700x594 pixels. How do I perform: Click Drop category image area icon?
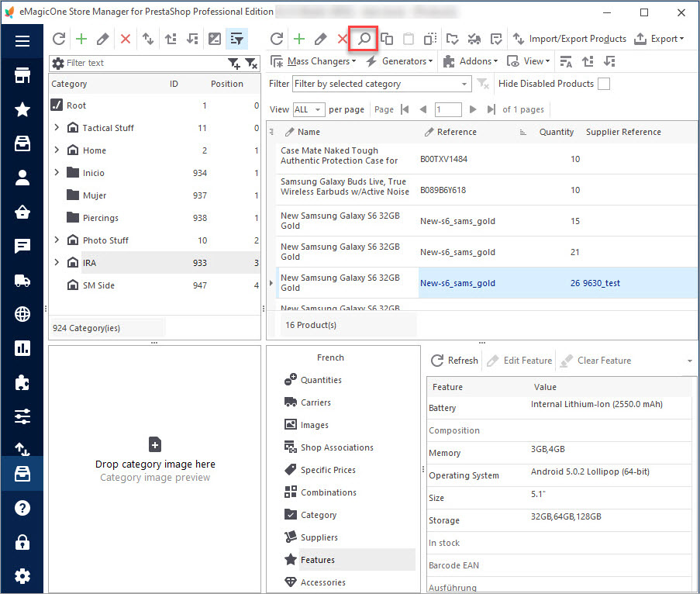coord(154,444)
